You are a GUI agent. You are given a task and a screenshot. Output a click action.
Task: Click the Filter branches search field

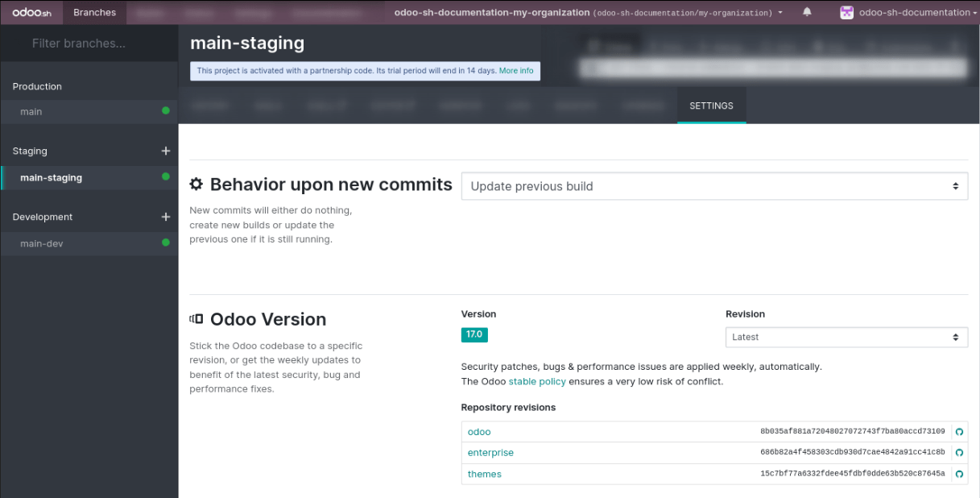[x=89, y=44]
